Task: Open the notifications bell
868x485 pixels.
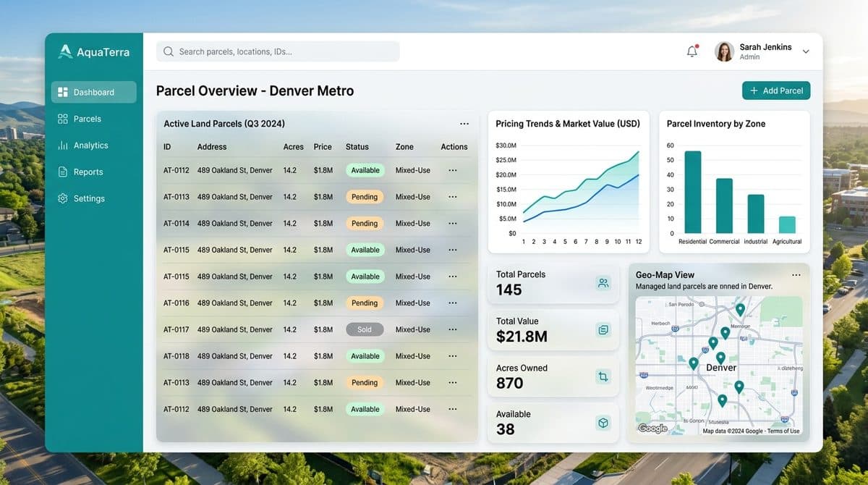Action: tap(692, 51)
